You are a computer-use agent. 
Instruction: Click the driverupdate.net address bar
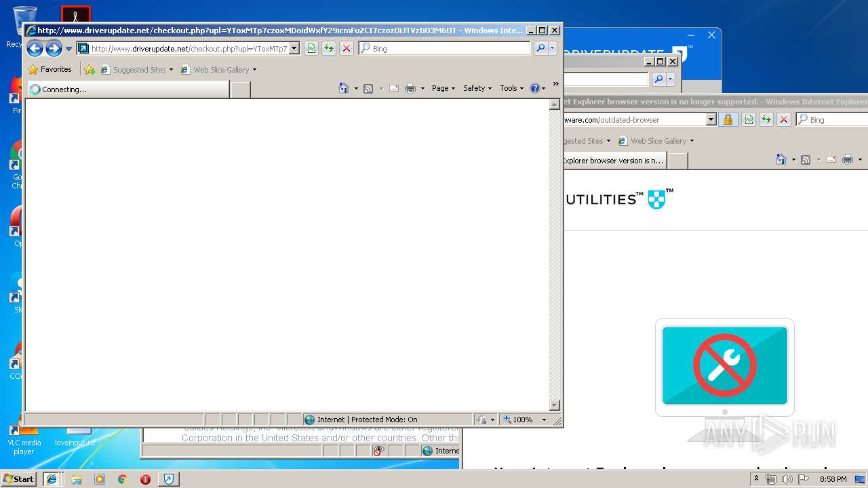[x=188, y=49]
